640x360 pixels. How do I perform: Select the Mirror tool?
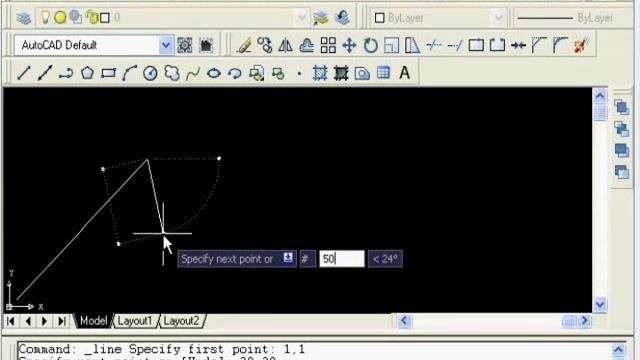tap(285, 45)
